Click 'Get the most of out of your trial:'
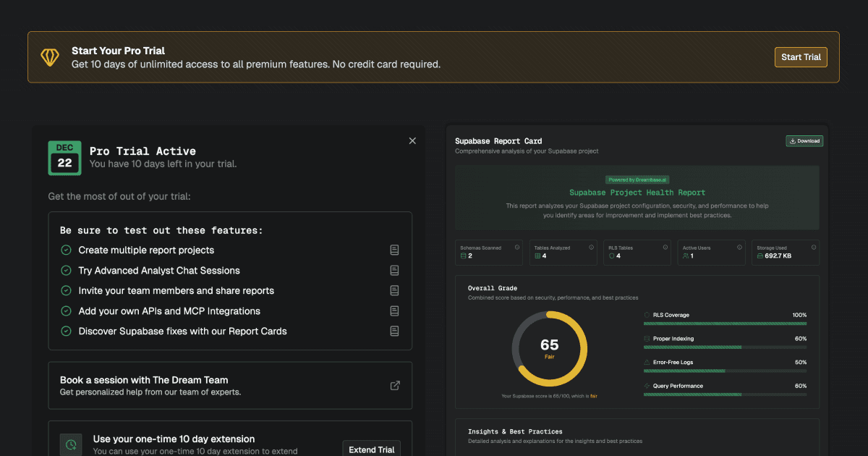 pos(119,196)
